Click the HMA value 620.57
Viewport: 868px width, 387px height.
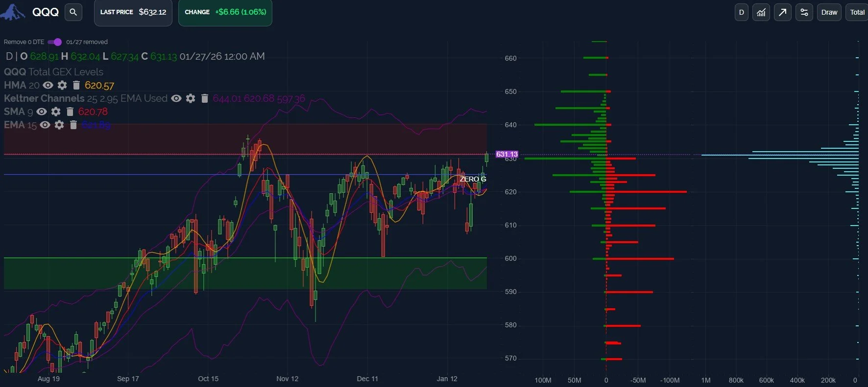(x=99, y=85)
